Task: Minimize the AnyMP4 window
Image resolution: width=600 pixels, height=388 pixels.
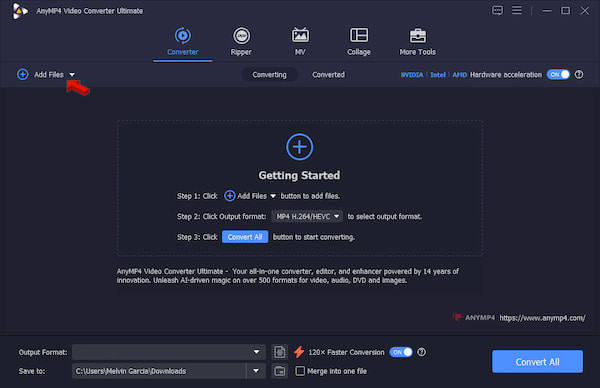Action: [547, 11]
